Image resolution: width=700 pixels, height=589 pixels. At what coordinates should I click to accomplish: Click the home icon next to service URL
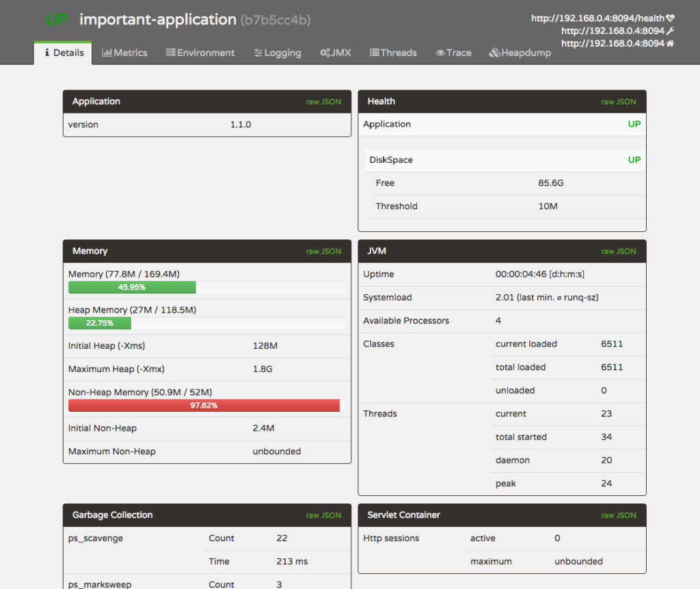(670, 43)
